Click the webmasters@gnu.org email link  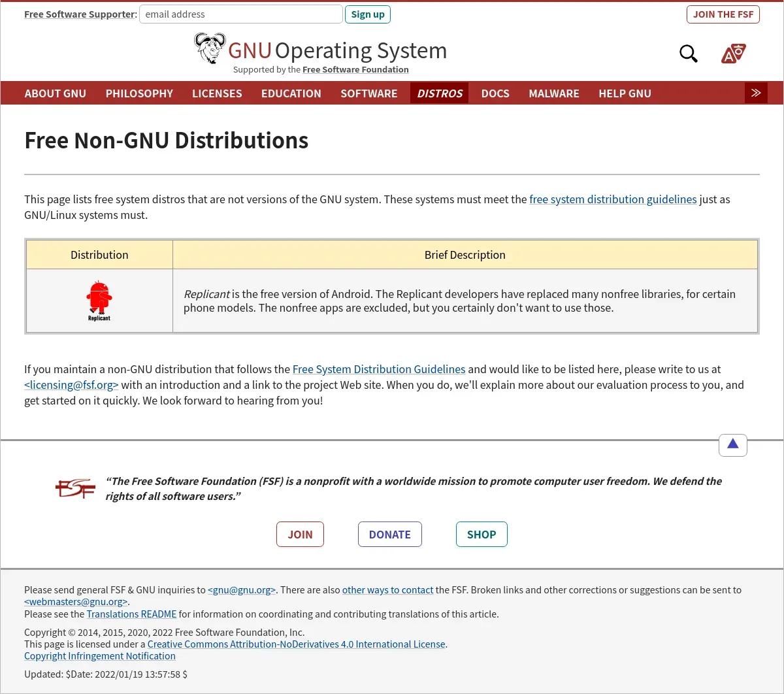(76, 602)
